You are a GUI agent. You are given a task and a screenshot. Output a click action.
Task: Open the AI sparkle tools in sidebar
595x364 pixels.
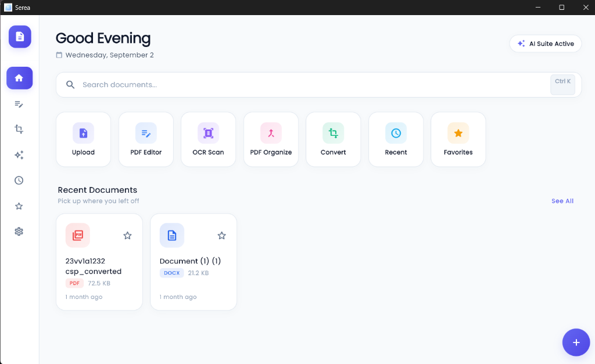[19, 154]
